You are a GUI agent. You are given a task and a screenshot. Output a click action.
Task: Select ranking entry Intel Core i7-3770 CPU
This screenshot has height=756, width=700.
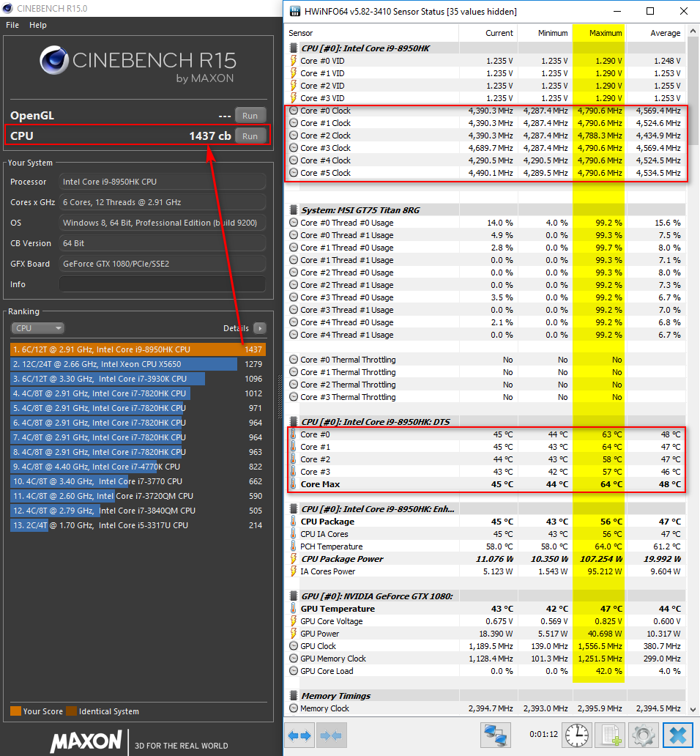click(138, 481)
